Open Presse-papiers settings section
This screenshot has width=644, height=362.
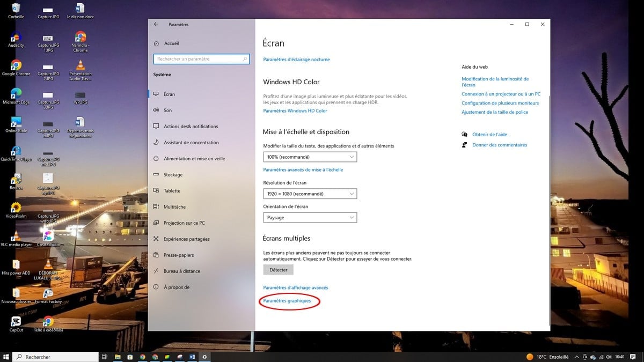(178, 255)
